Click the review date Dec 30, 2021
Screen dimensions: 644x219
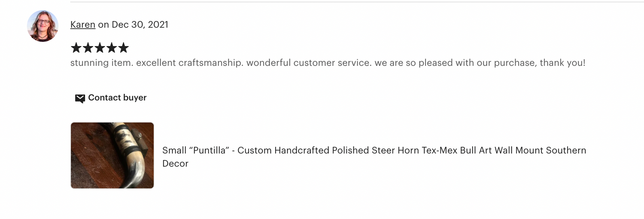point(140,25)
